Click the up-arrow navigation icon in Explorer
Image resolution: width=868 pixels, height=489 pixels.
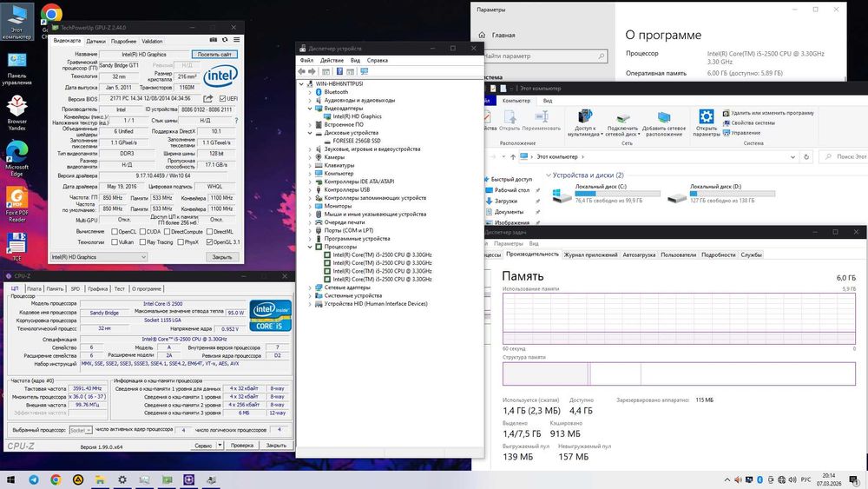(513, 157)
